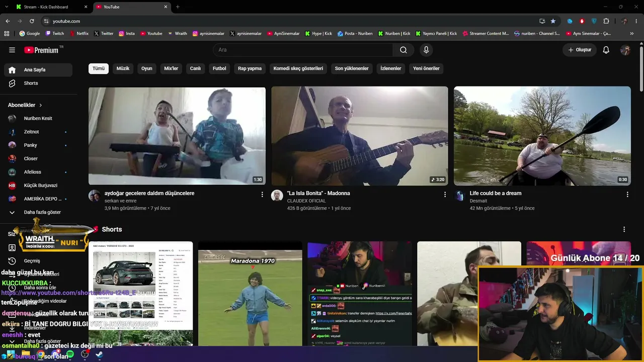
Task: Open OBS from the taskbar
Action: tap(85, 354)
